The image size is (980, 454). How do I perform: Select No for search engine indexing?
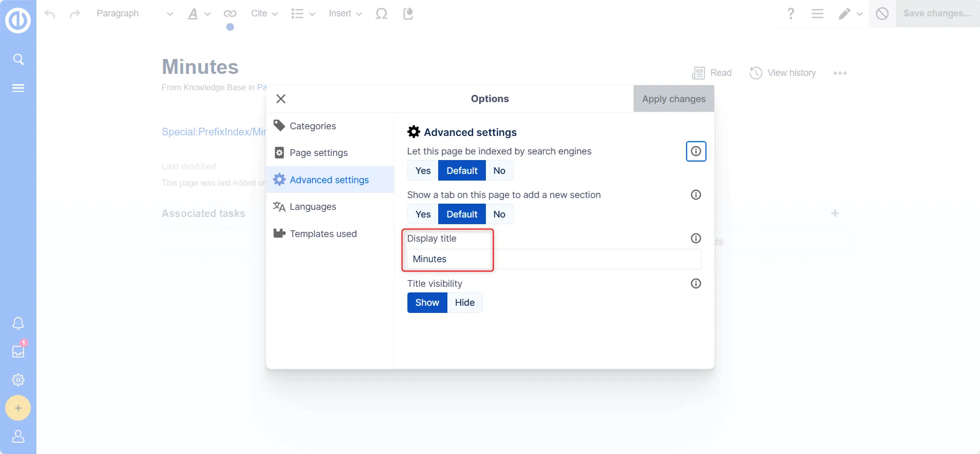tap(499, 171)
